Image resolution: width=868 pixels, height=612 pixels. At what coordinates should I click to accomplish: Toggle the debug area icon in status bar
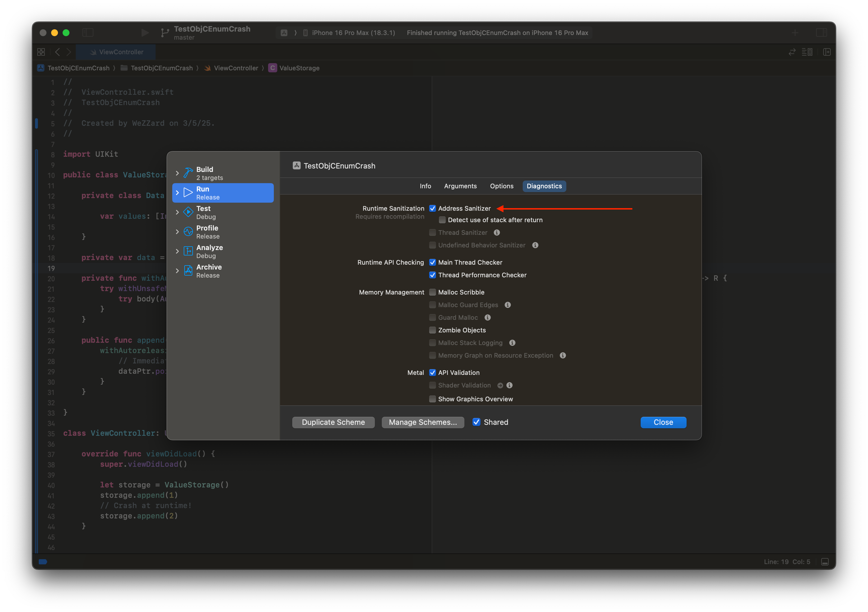[825, 562]
